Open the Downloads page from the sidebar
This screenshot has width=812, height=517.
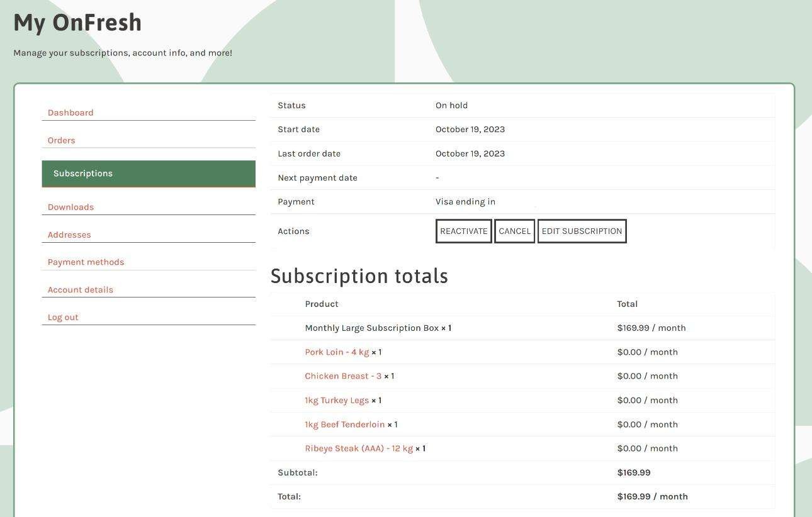point(70,207)
